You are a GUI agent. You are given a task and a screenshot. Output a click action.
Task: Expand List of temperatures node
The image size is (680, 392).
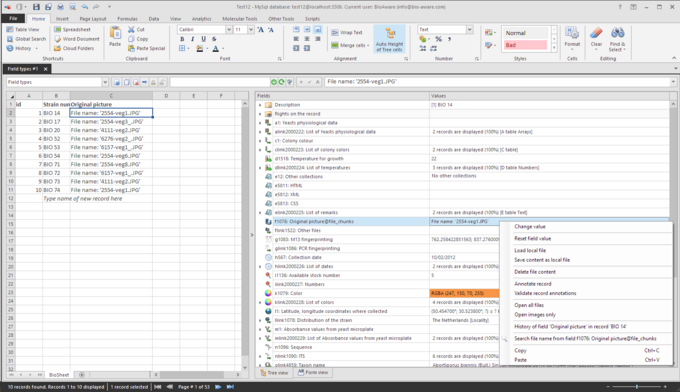coord(260,168)
